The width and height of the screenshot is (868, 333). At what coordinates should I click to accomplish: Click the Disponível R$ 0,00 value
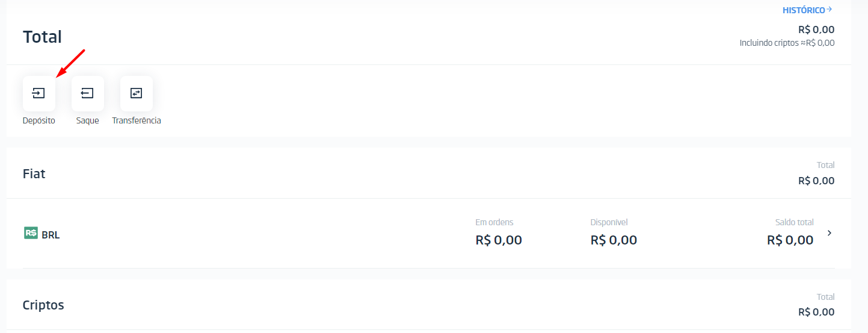(614, 240)
